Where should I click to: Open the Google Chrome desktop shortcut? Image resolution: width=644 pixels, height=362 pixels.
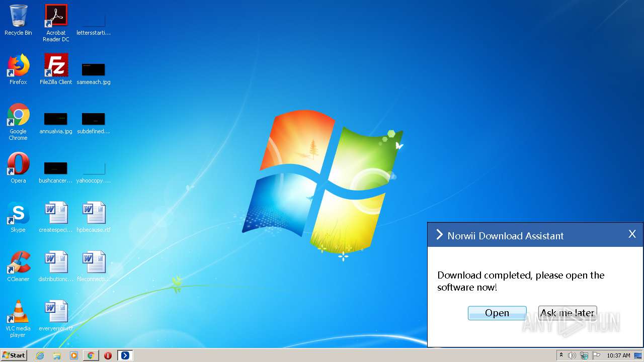pos(18,122)
